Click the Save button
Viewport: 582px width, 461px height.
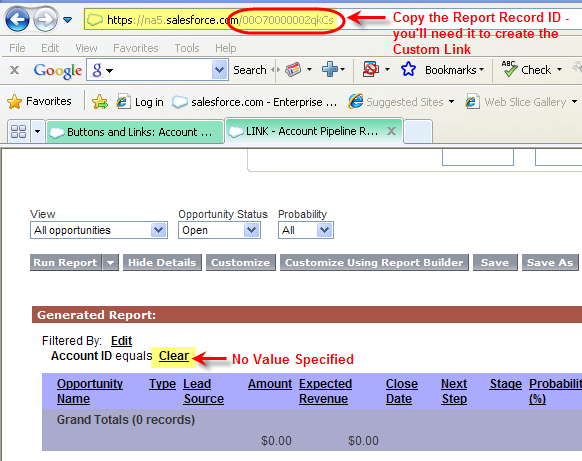click(x=495, y=262)
